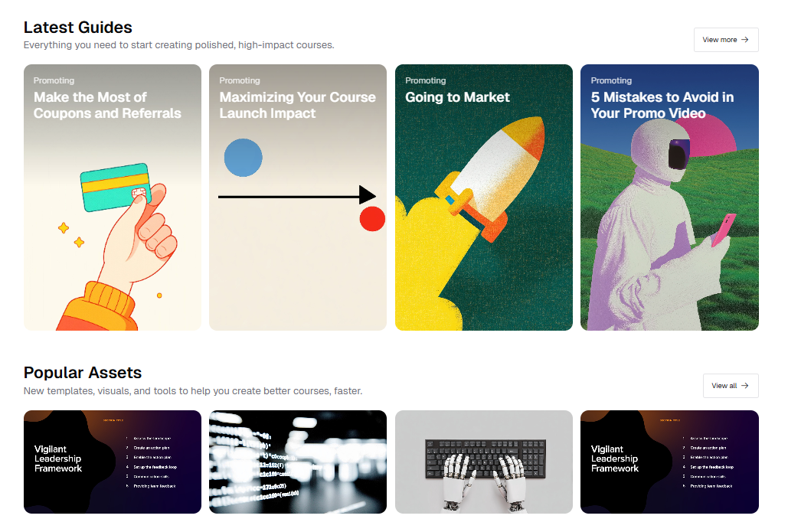Screen dimensions: 788x532
Task: Select the last Vigilant Leadership Framework asset
Action: (669, 462)
